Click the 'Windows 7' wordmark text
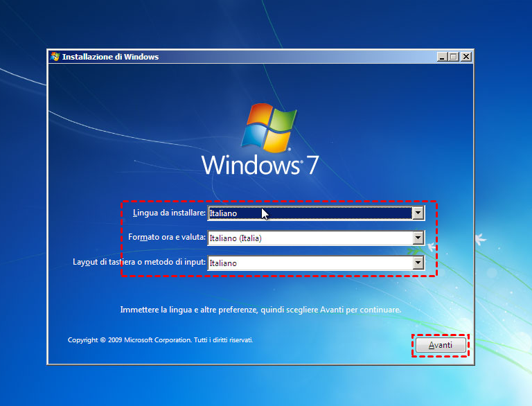 pyautogui.click(x=260, y=165)
